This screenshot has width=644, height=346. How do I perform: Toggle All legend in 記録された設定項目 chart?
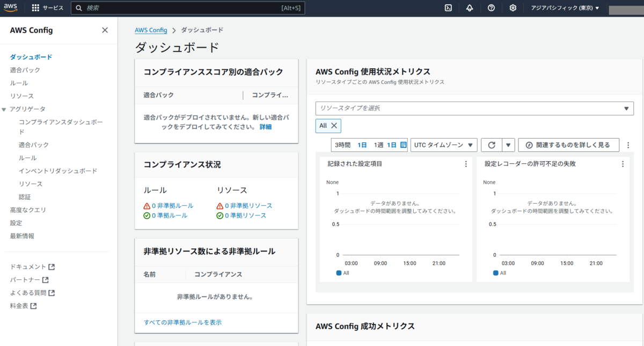tap(341, 273)
